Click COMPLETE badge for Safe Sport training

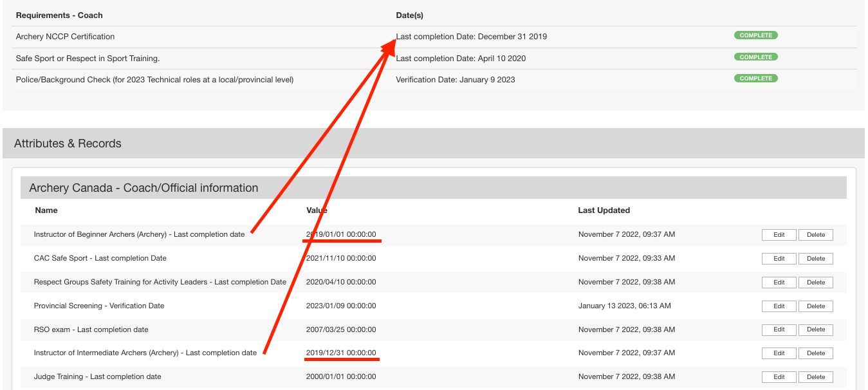(x=755, y=57)
